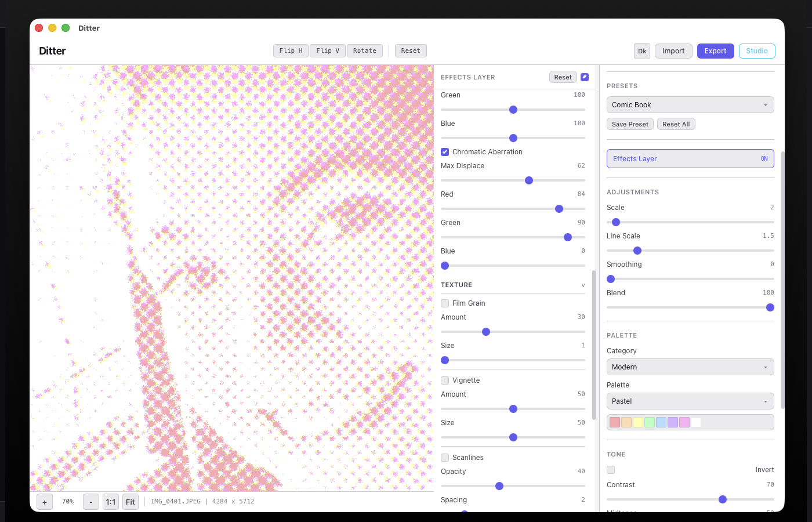Enable the Film Grain checkbox

coord(444,303)
